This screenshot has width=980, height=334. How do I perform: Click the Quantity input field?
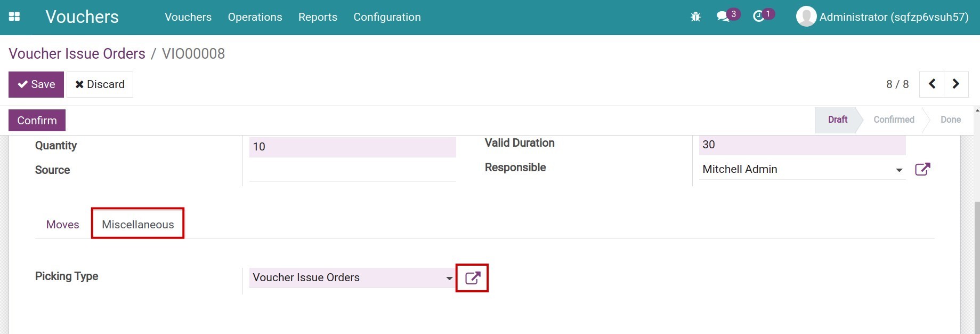point(352,147)
